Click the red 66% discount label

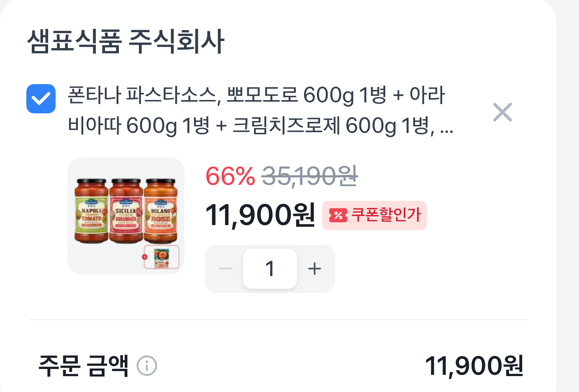[x=230, y=176]
